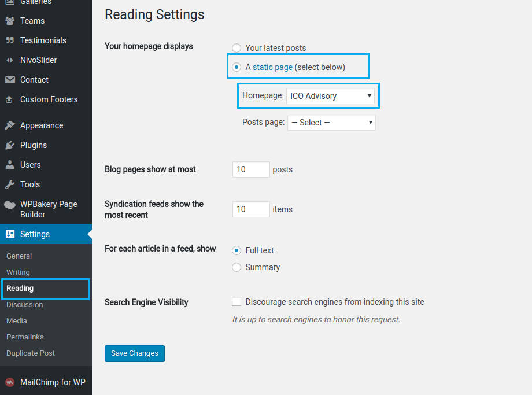Click the Plugins plug icon
The width and height of the screenshot is (532, 395).
[x=10, y=145]
